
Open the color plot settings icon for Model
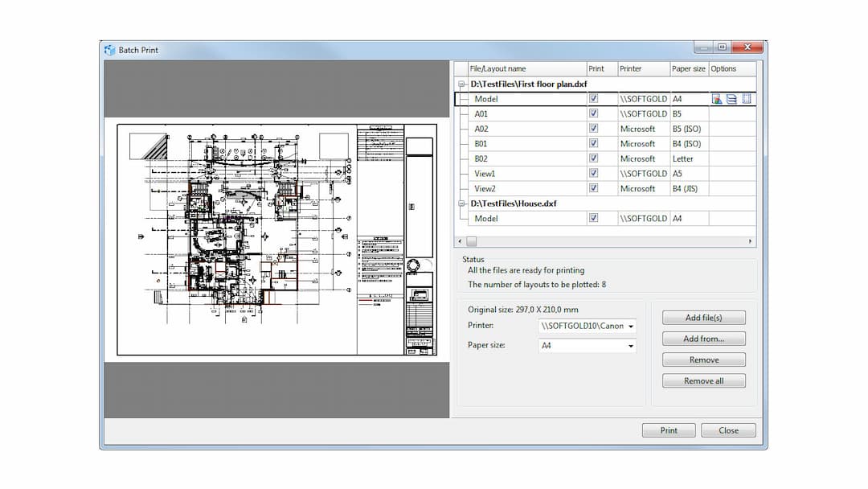pos(715,98)
